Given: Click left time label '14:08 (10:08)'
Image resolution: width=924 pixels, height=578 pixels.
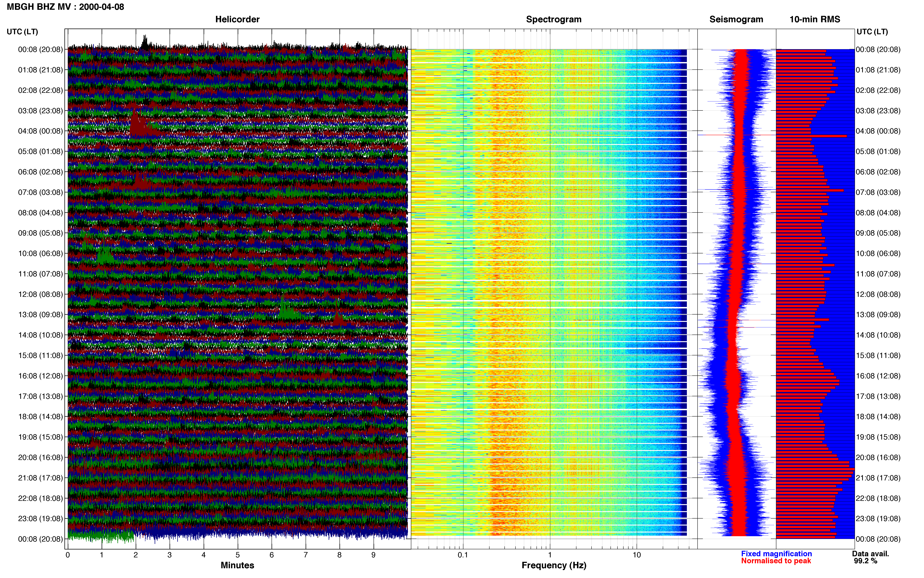Looking at the screenshot, I should 41,335.
